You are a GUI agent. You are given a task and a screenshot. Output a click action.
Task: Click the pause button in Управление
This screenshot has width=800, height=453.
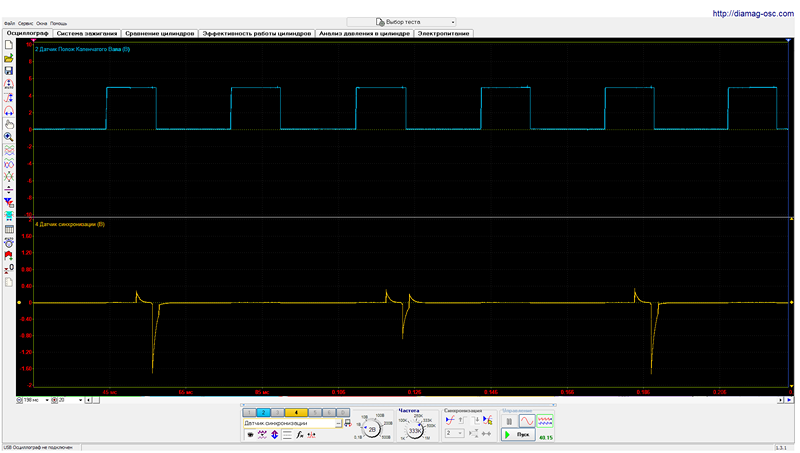coord(509,421)
